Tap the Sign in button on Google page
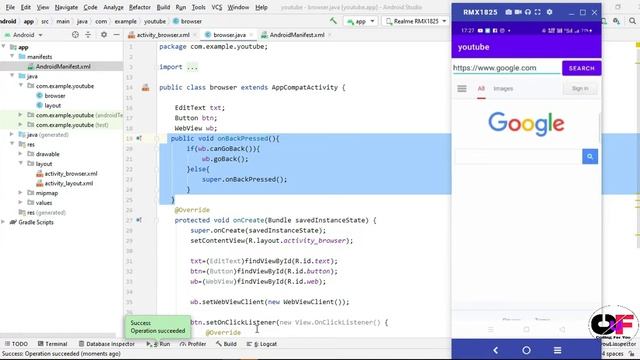Image resolution: width=640 pixels, height=360 pixels. click(x=580, y=89)
